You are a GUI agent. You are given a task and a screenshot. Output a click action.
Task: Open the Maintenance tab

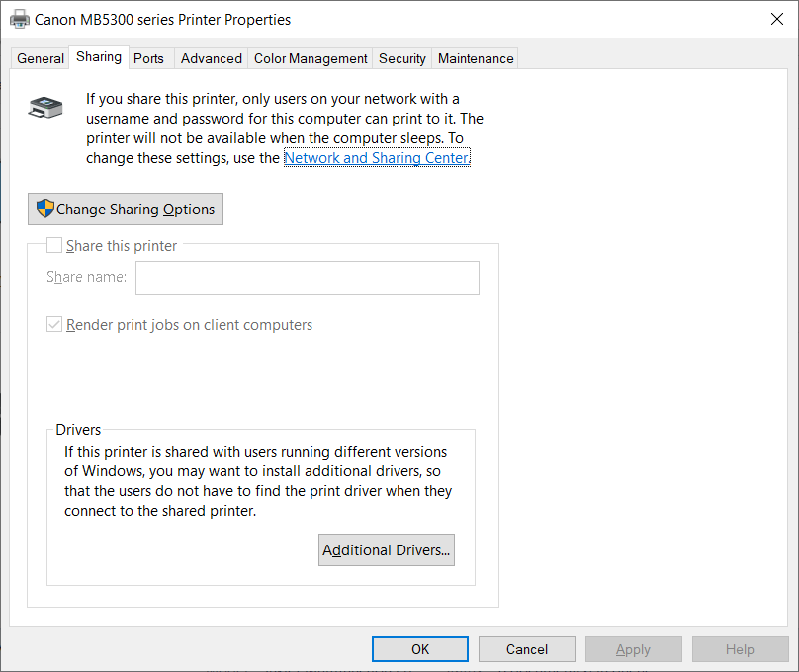click(x=476, y=58)
